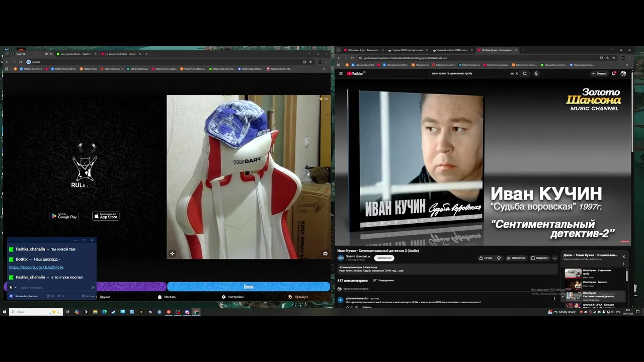Bookmark the YouTube page with the star
This screenshot has height=362, width=644.
[x=613, y=58]
